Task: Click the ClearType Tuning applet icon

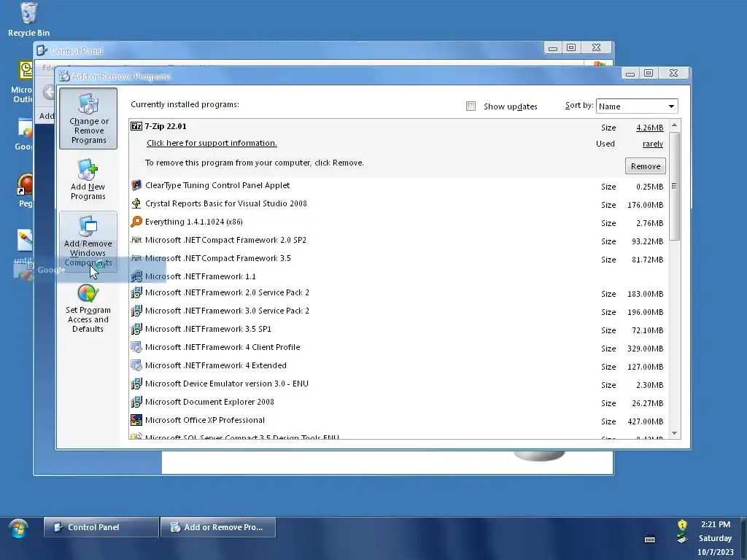Action: (x=136, y=185)
